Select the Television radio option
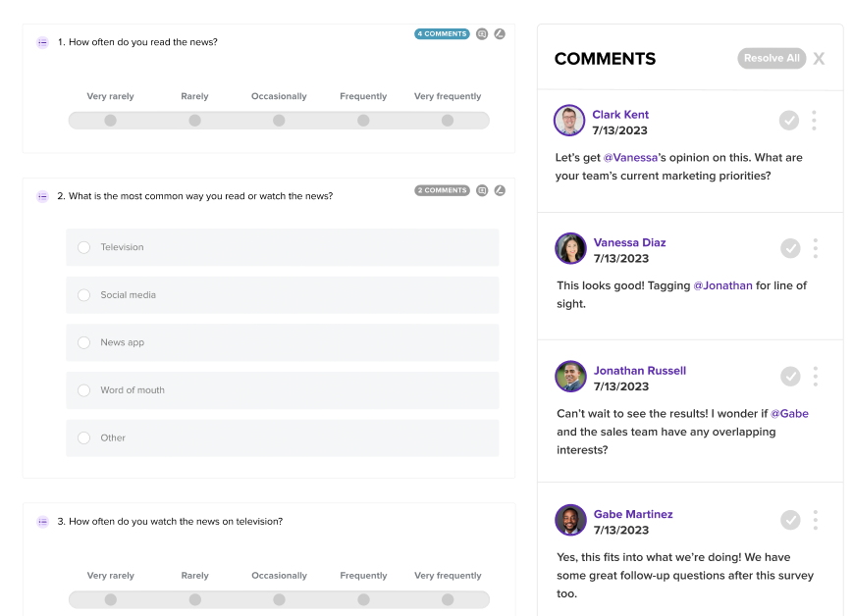 point(83,247)
